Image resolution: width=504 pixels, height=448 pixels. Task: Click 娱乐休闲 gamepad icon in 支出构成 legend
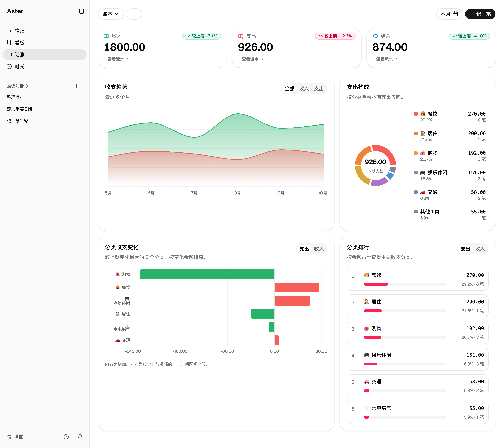click(423, 173)
